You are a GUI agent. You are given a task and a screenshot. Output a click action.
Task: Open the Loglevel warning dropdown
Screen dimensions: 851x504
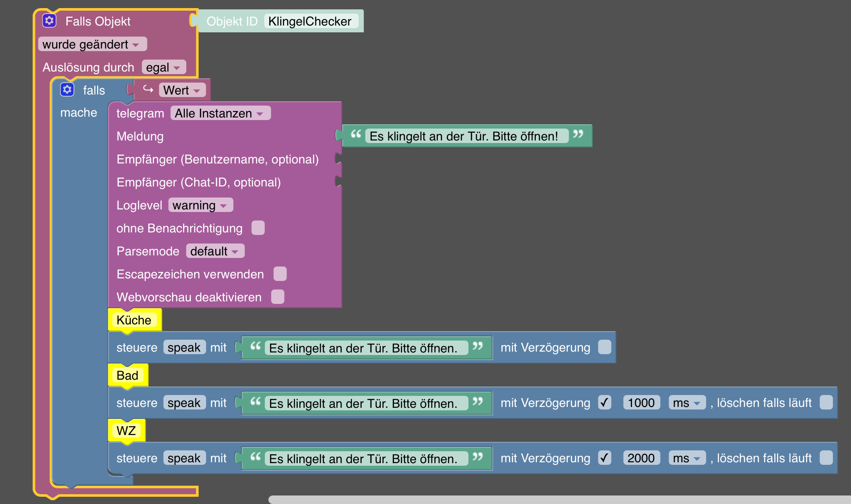pos(200,205)
